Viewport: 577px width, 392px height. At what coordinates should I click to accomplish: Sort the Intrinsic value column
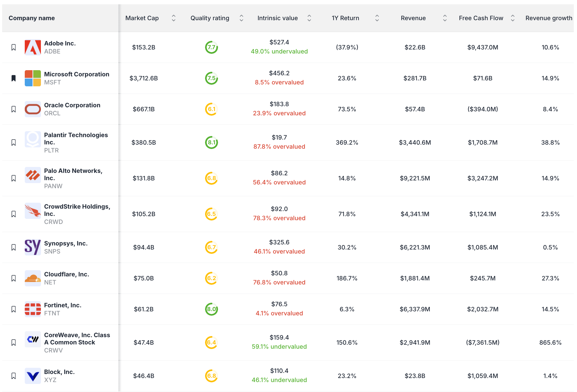tap(309, 18)
